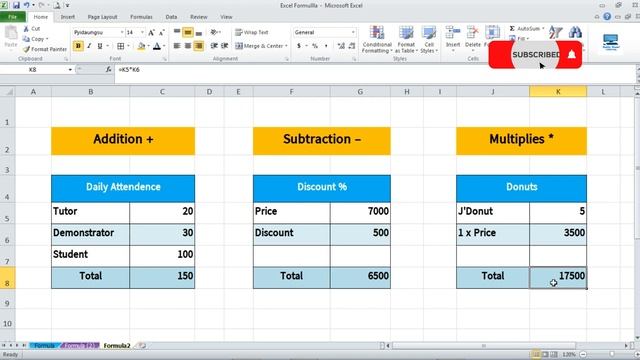The height and width of the screenshot is (360, 640).
Task: Toggle Center text alignment
Action: click(x=188, y=46)
